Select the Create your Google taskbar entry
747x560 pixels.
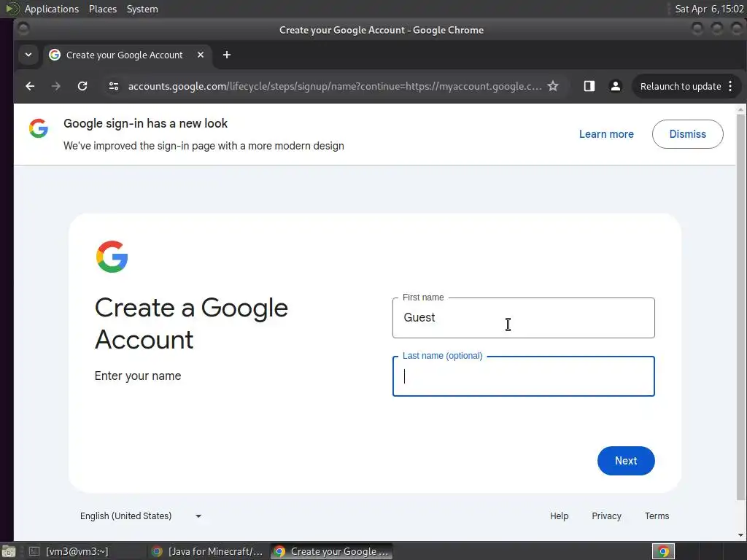coord(332,551)
